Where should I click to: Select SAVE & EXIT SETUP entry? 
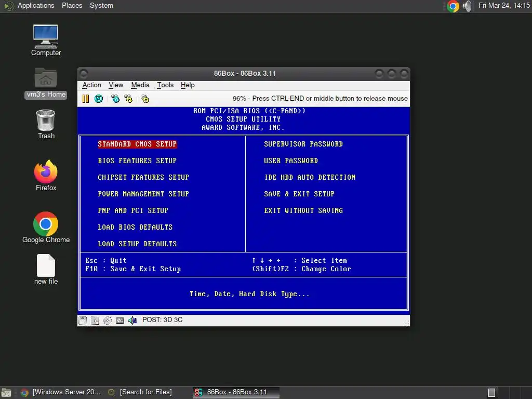coord(299,194)
